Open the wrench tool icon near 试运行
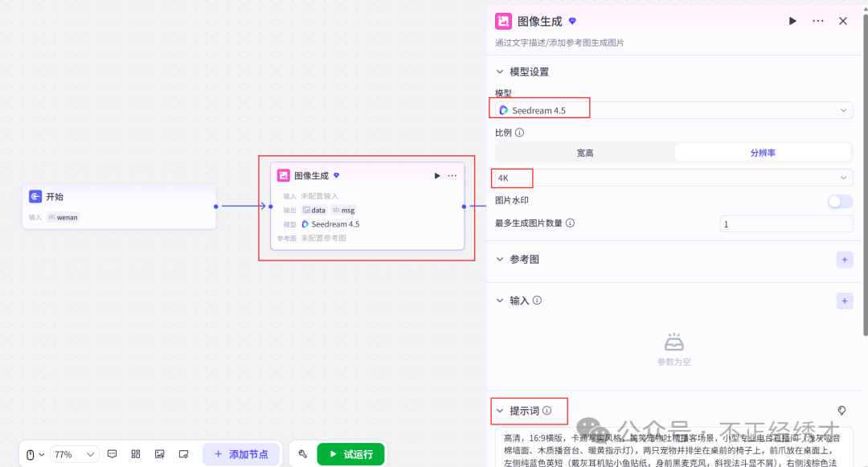The width and height of the screenshot is (868, 467). point(301,454)
